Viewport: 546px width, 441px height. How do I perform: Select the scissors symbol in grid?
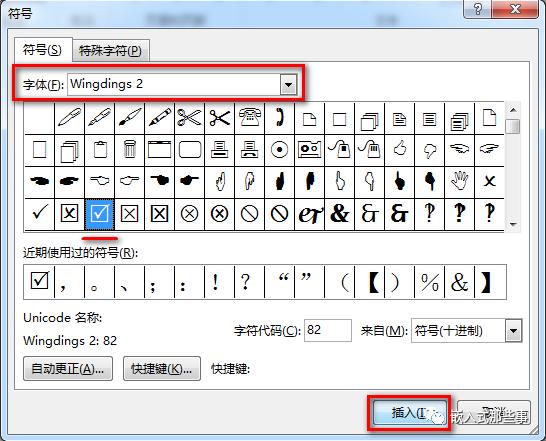point(190,118)
